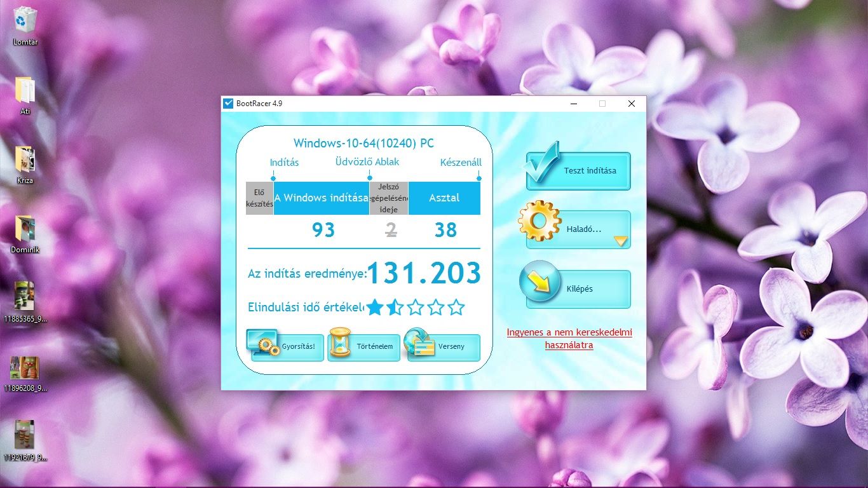Follow the Ingyenes a nem kereskedelmi használatra link
The height and width of the screenshot is (488, 868).
(569, 339)
